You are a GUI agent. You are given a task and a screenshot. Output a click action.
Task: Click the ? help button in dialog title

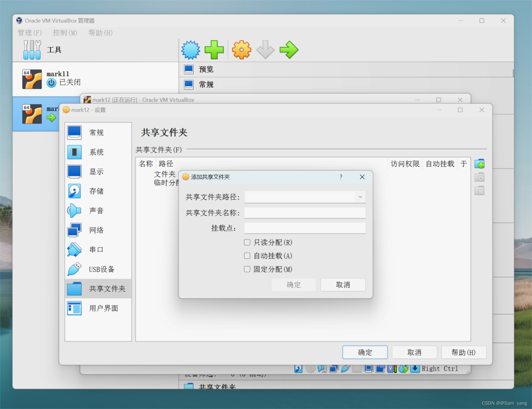(341, 177)
